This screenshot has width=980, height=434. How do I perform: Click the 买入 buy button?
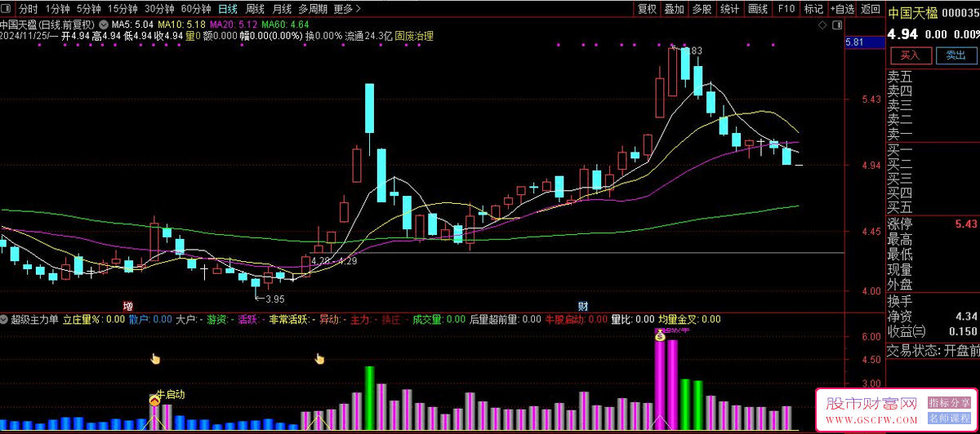click(x=910, y=55)
